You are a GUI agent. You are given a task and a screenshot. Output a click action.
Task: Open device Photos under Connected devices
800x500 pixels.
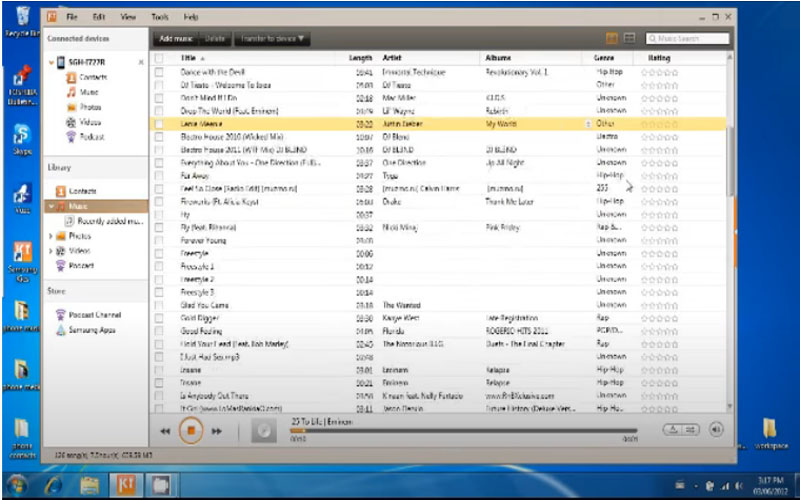tap(84, 107)
